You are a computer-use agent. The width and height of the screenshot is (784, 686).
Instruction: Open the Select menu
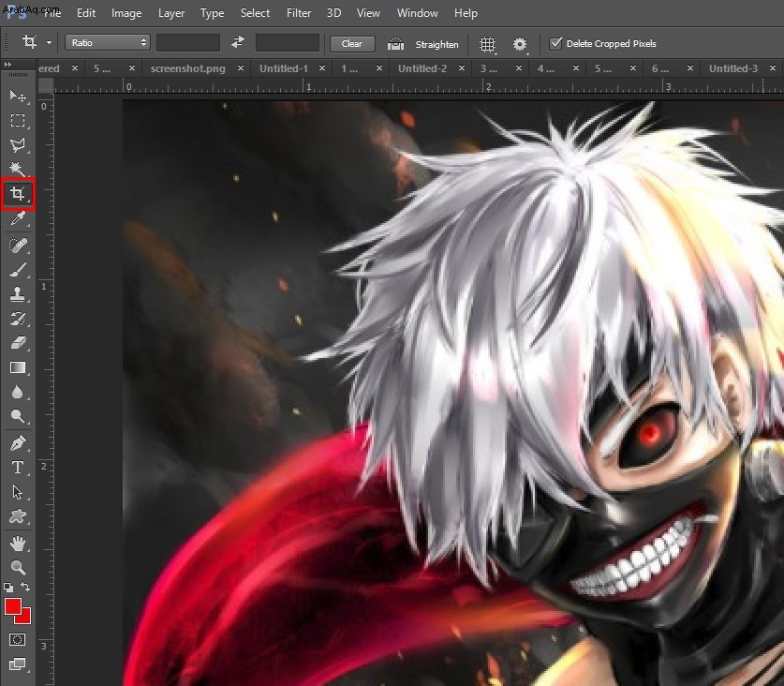click(255, 13)
